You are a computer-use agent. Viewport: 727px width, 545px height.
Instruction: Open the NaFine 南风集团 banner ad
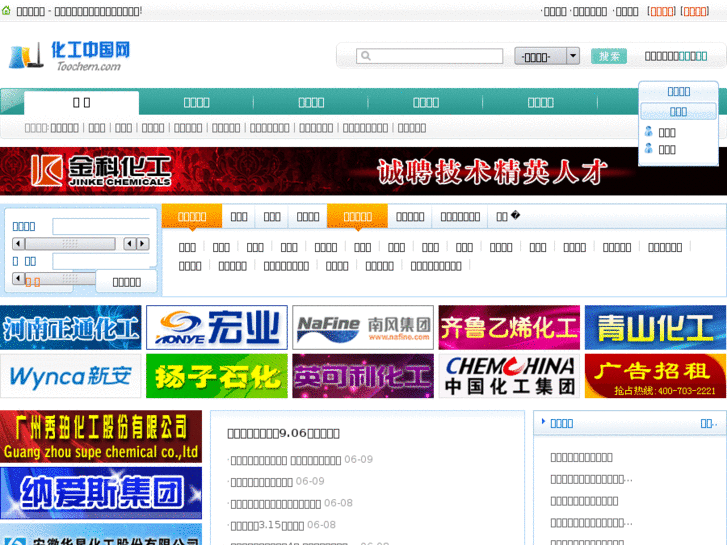point(363,327)
